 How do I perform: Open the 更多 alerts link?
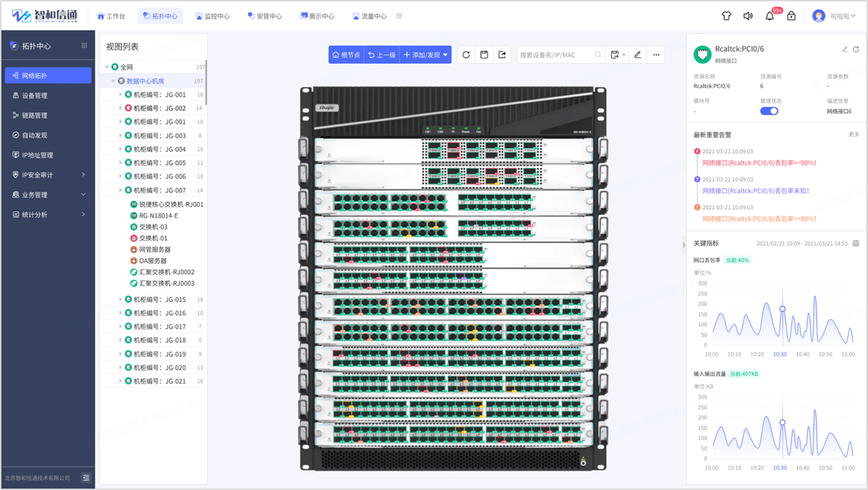pos(854,135)
